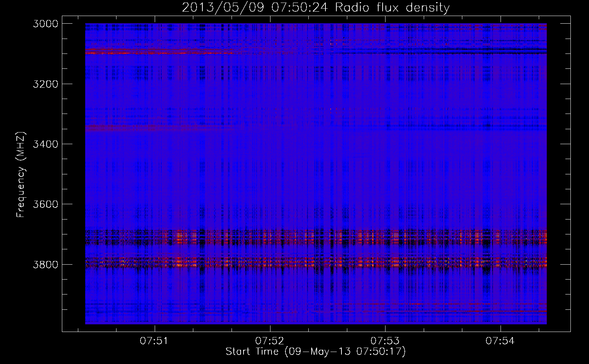Click the 3000 frequency axis label

[46, 24]
